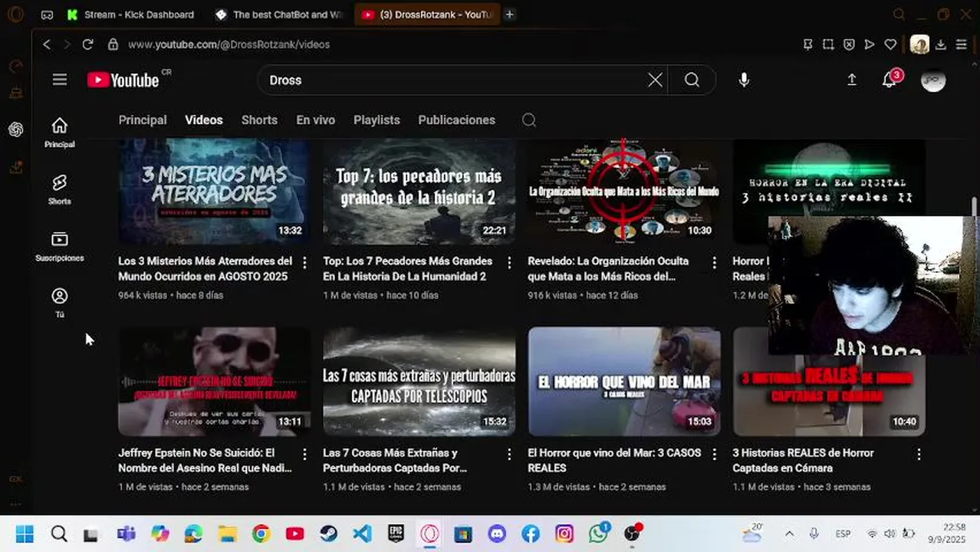Viewport: 980px width, 552px height.
Task: Go back in the browser
Action: tap(47, 44)
